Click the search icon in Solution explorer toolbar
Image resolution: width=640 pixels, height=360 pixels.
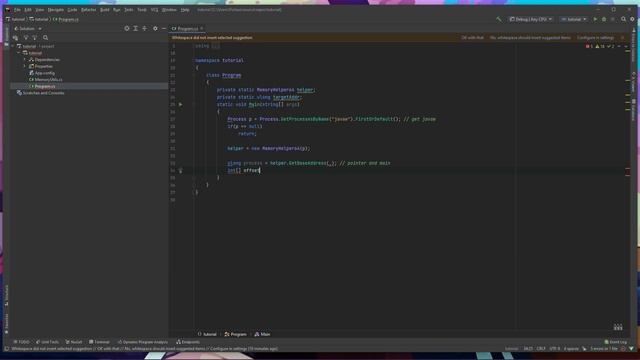point(45,38)
